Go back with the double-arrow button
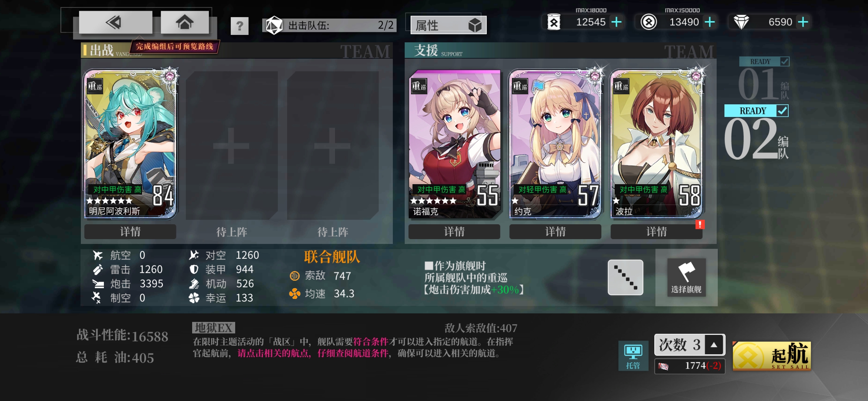This screenshot has height=401, width=868. coord(115,23)
